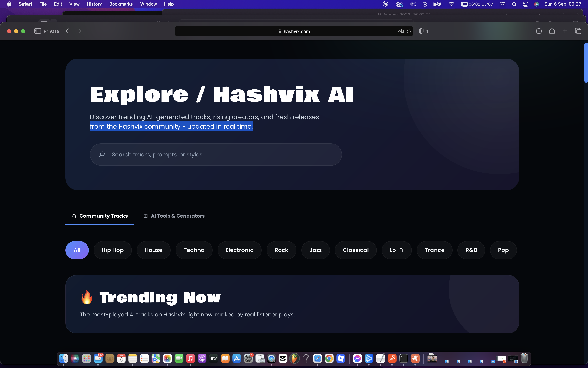588x368 pixels.
Task: Open Spotlight search in menu bar
Action: pos(514,4)
